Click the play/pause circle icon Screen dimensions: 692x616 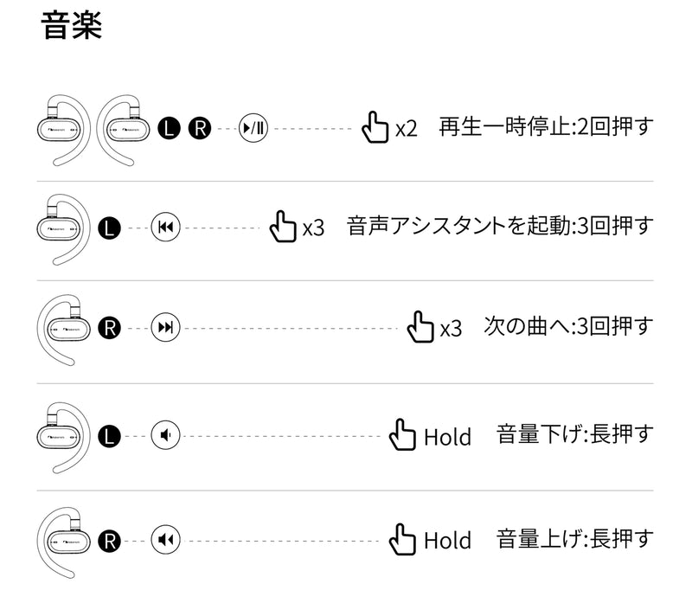pyautogui.click(x=254, y=128)
